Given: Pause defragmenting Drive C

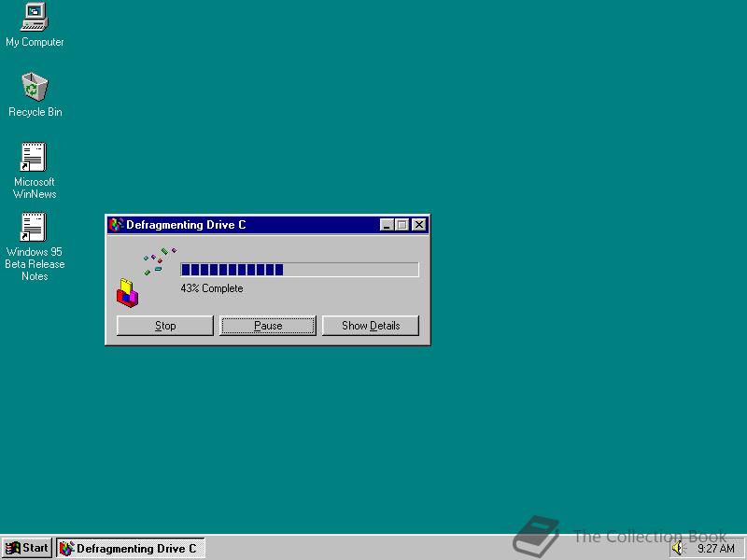Looking at the screenshot, I should click(x=268, y=326).
